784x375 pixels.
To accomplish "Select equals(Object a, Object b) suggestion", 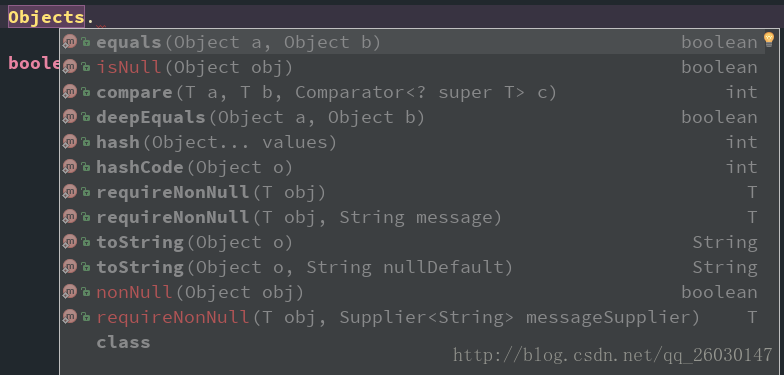I will 412,42.
